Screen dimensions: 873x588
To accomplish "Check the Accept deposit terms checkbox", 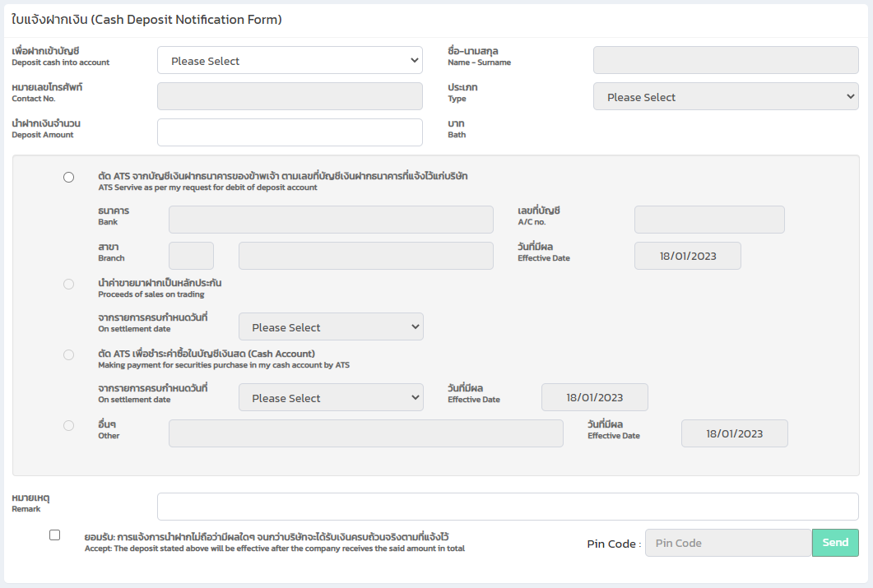I will click(x=54, y=535).
